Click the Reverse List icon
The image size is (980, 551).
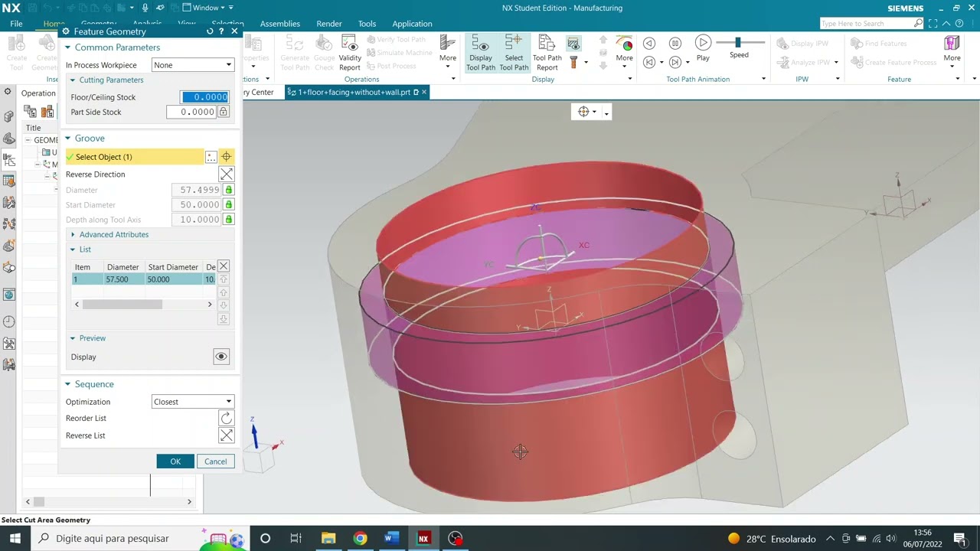226,435
